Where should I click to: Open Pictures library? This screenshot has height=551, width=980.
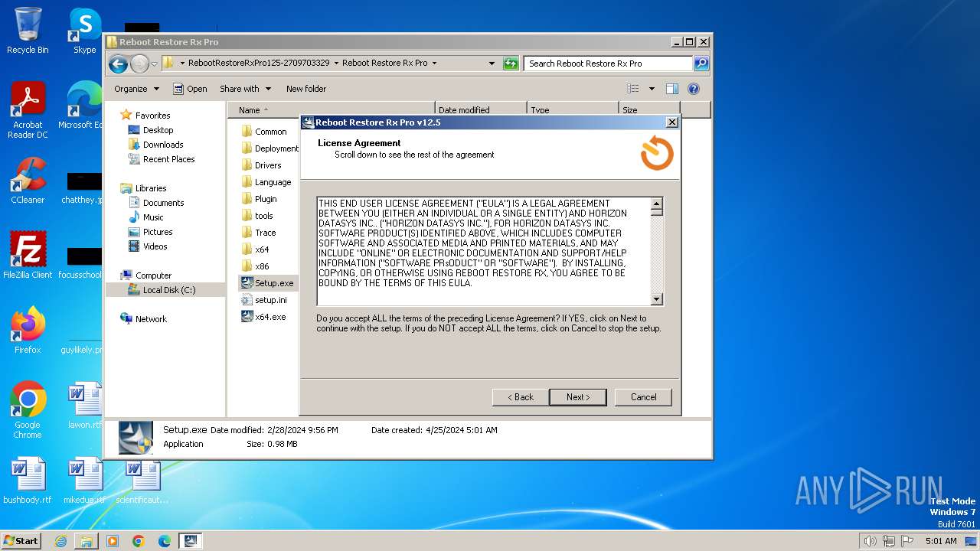point(150,232)
